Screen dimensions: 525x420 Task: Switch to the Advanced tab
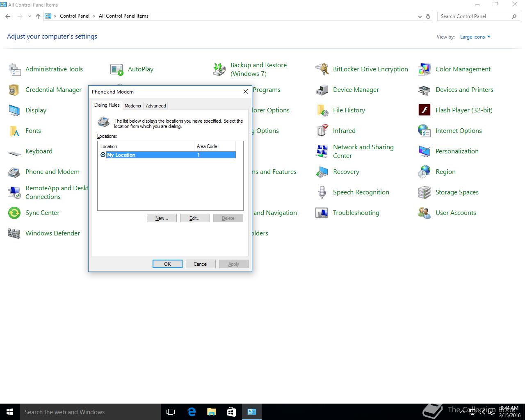point(156,105)
